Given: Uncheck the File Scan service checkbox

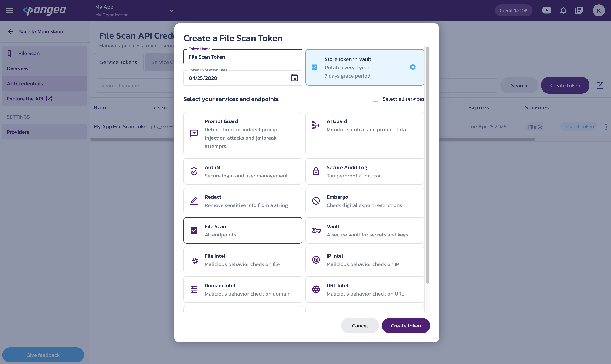Looking at the screenshot, I should 194,230.
